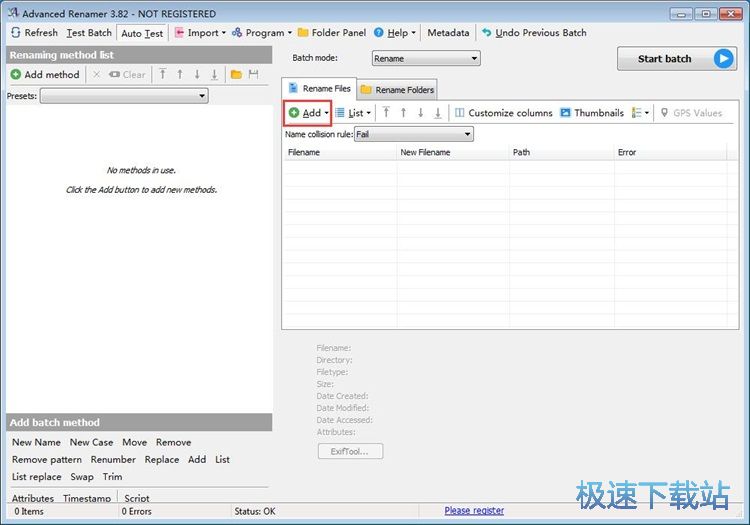Open the Help menu

click(395, 33)
